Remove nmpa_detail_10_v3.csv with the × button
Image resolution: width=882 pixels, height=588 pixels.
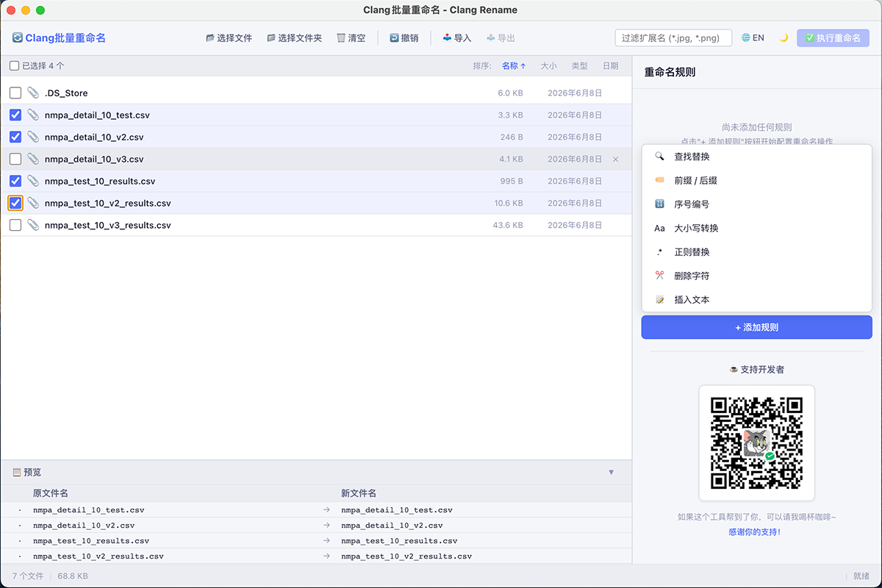(616, 159)
